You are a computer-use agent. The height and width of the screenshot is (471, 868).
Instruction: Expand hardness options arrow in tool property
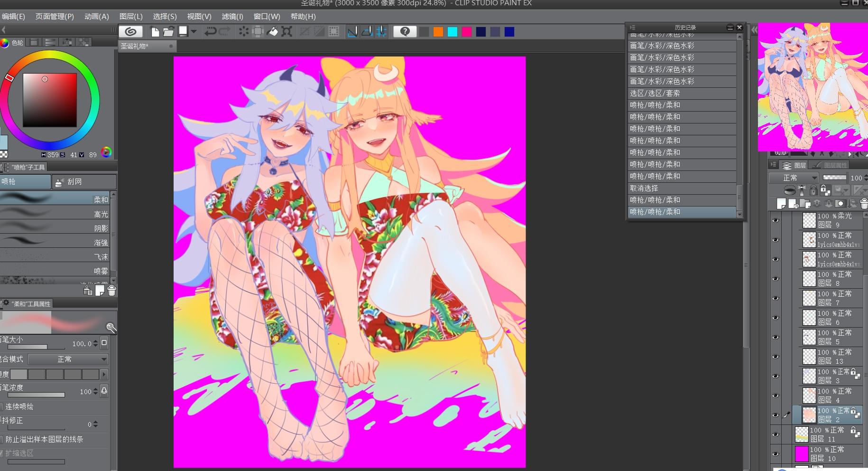(104, 374)
